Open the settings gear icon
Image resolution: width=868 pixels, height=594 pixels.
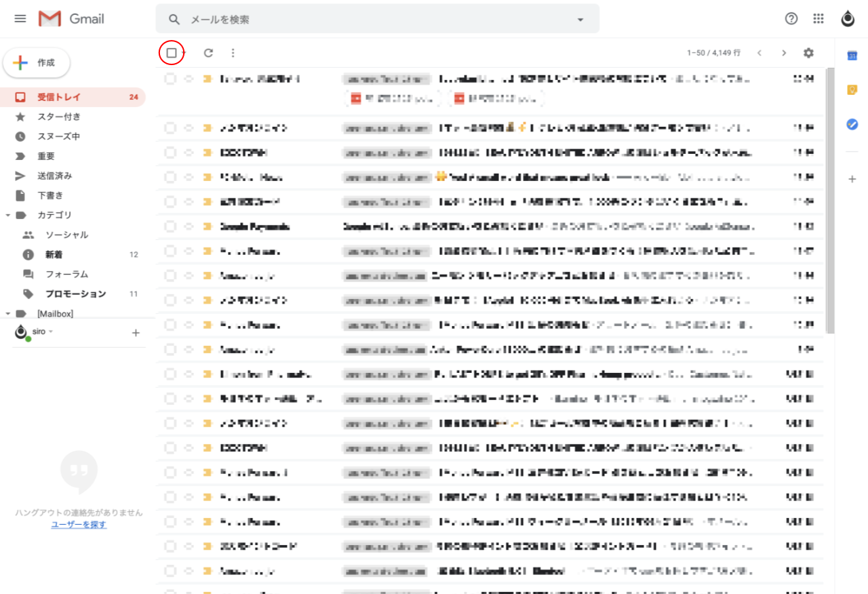pos(808,53)
